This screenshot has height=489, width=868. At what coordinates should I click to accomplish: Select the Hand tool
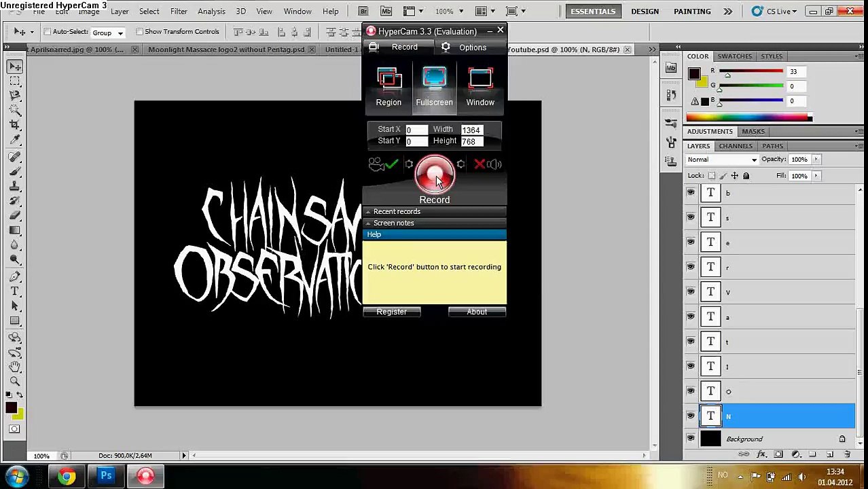coord(15,367)
